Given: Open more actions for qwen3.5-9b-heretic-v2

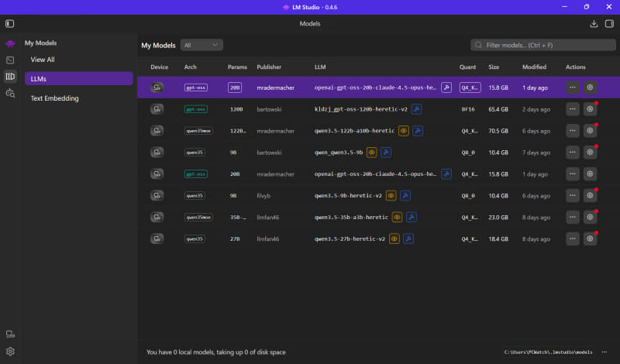Looking at the screenshot, I should pos(573,196).
